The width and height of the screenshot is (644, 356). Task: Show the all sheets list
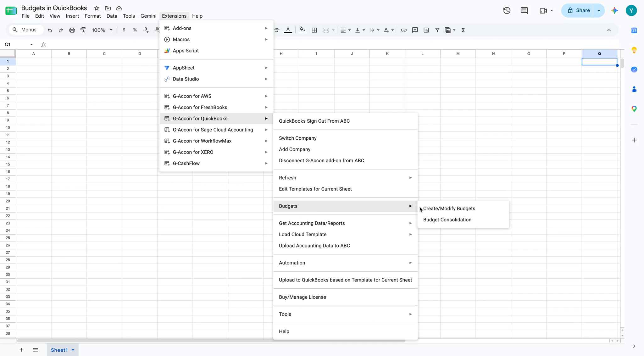pyautogui.click(x=36, y=350)
